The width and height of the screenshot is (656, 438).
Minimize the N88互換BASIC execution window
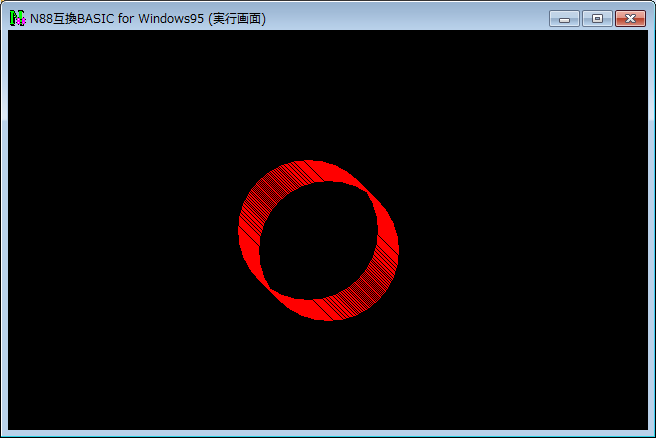point(564,18)
